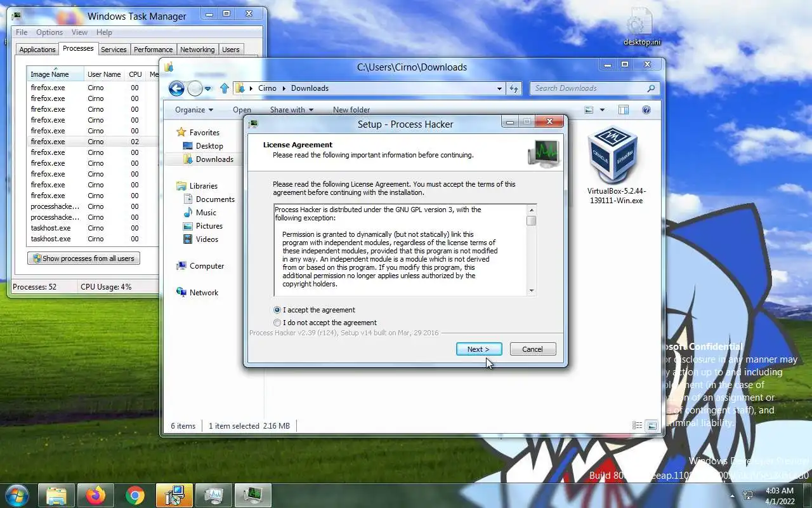The width and height of the screenshot is (812, 508).
Task: Select Libraries in navigation pane
Action: pyautogui.click(x=197, y=185)
